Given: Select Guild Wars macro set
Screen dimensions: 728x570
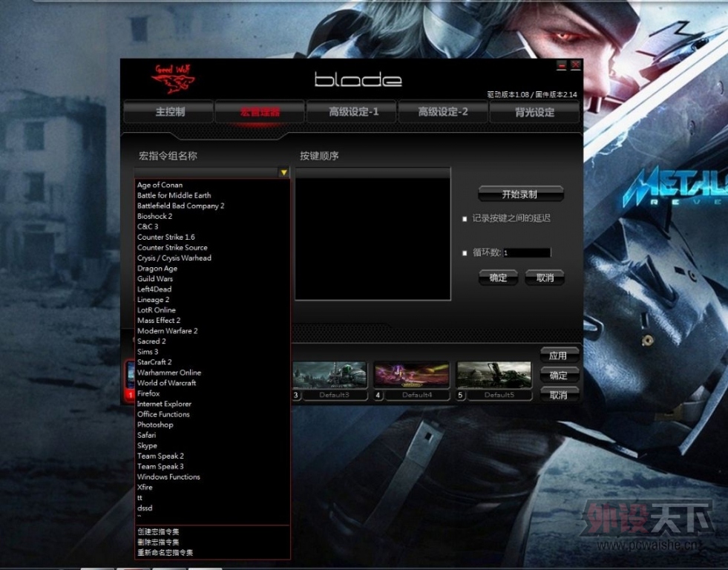Looking at the screenshot, I should pyautogui.click(x=155, y=279).
